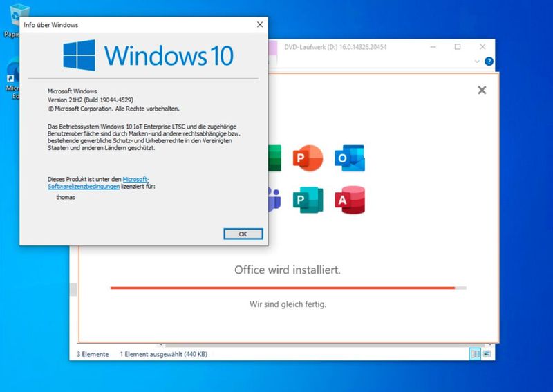Click the Office installation progress bar
Screen dimensions: 553x392
tap(288, 288)
